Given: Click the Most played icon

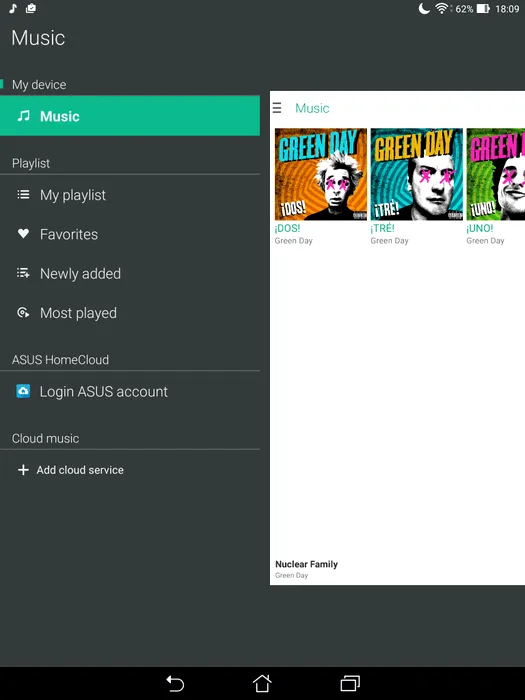Looking at the screenshot, I should point(23,312).
